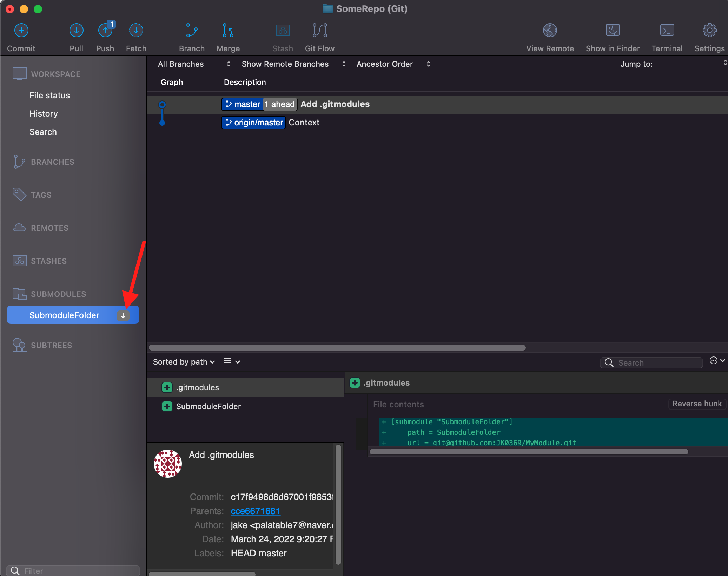This screenshot has height=576, width=728.
Task: Open the Branch tool
Action: pyautogui.click(x=192, y=31)
